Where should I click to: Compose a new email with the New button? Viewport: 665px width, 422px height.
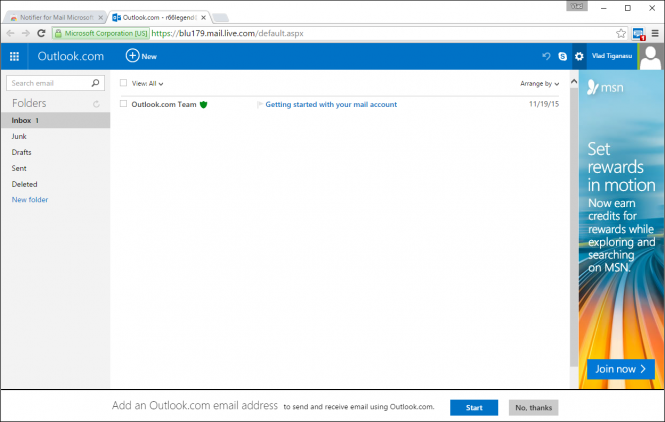pos(141,56)
